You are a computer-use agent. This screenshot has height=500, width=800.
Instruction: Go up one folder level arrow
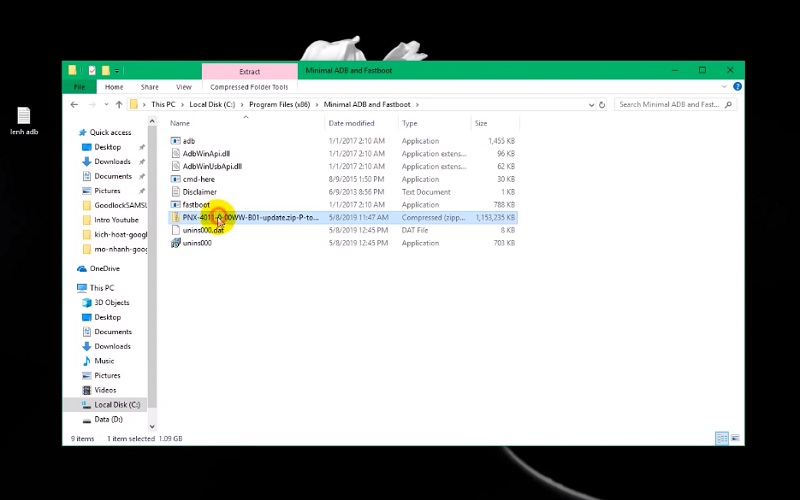pos(119,105)
